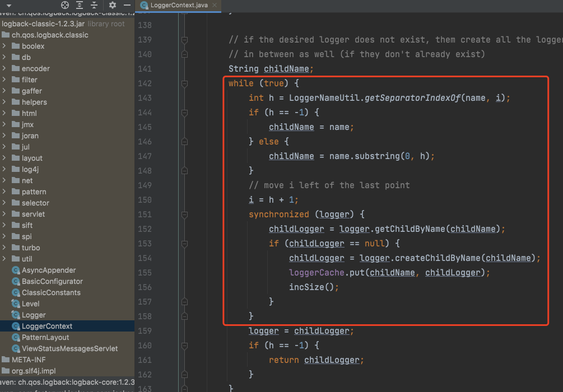The image size is (563, 392).
Task: Toggle fold marker at line 144 if block
Action: pyautogui.click(x=184, y=113)
